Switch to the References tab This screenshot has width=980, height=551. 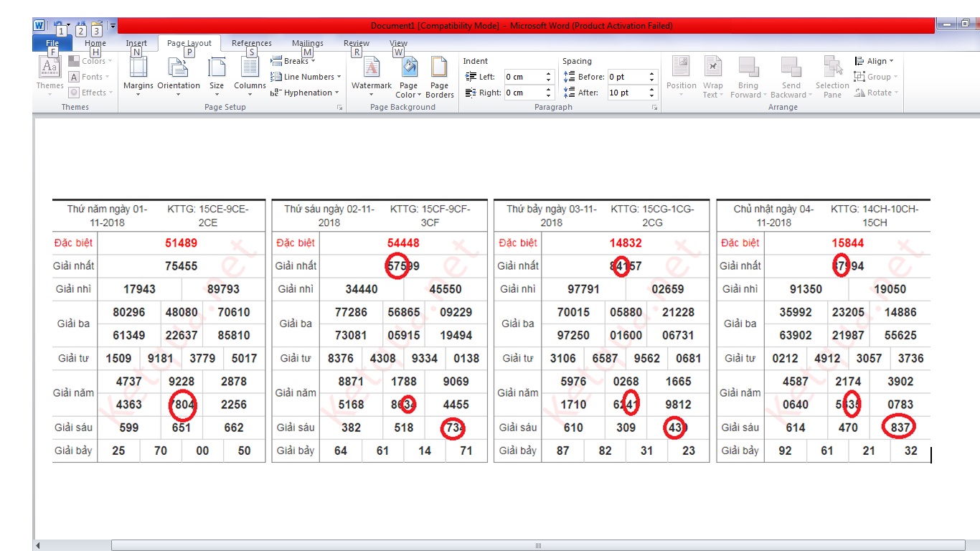tap(251, 43)
